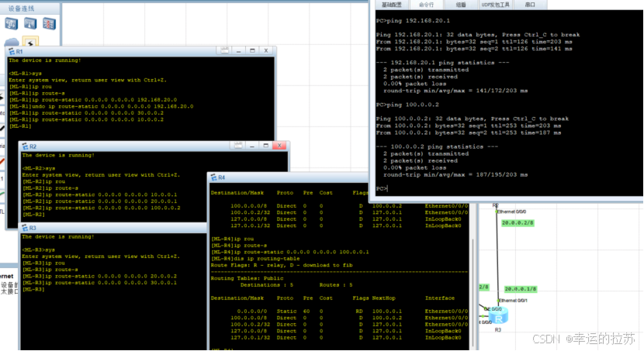Minimize the R1 terminal window
Viewport: 644px width, 351px height.
(239, 50)
